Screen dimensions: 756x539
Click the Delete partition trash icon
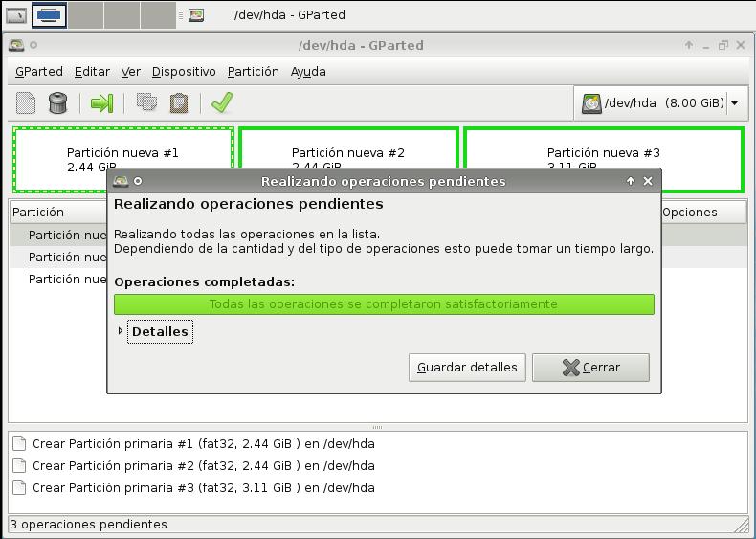pos(58,102)
